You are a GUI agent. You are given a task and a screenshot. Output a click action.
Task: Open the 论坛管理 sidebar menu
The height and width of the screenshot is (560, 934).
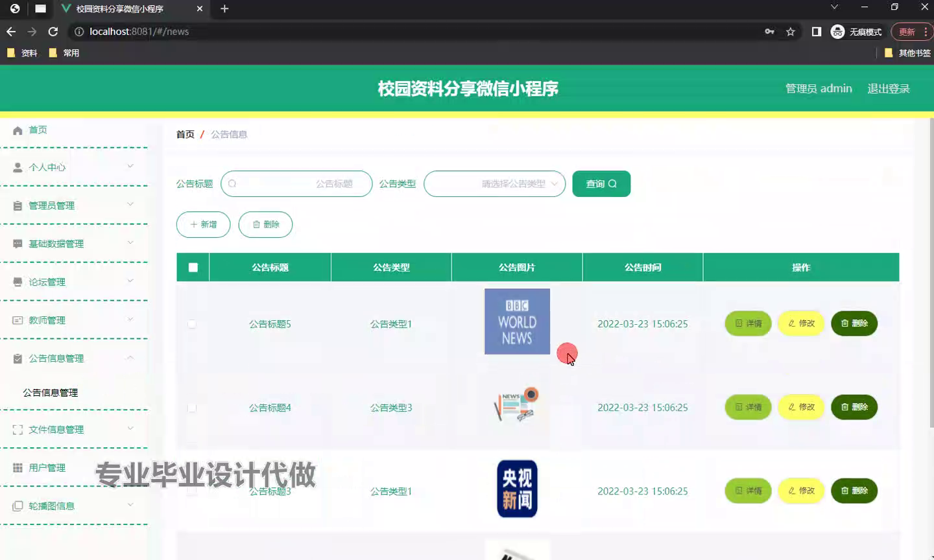(73, 282)
